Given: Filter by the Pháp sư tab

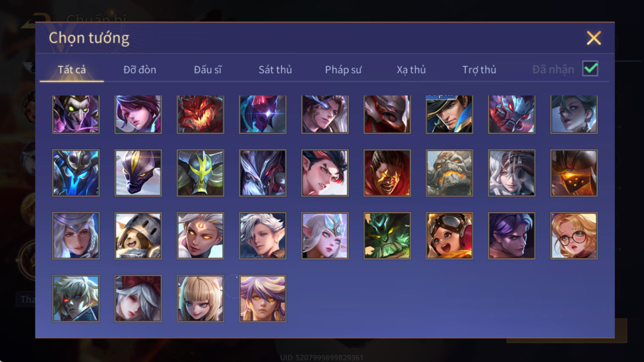Looking at the screenshot, I should click(x=343, y=70).
